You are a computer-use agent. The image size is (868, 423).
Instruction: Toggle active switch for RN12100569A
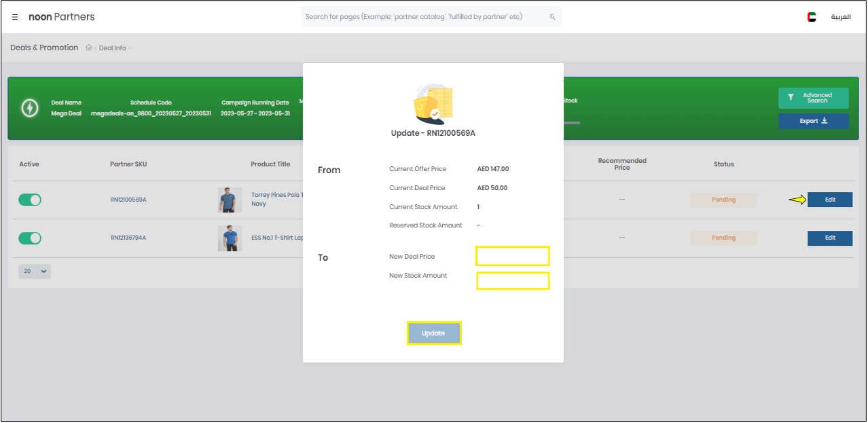click(30, 200)
